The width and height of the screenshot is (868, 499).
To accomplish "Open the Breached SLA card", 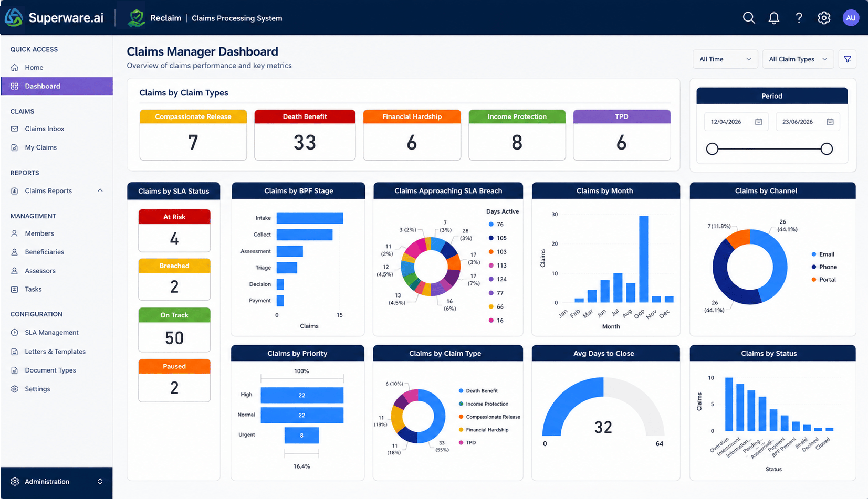I will point(174,280).
